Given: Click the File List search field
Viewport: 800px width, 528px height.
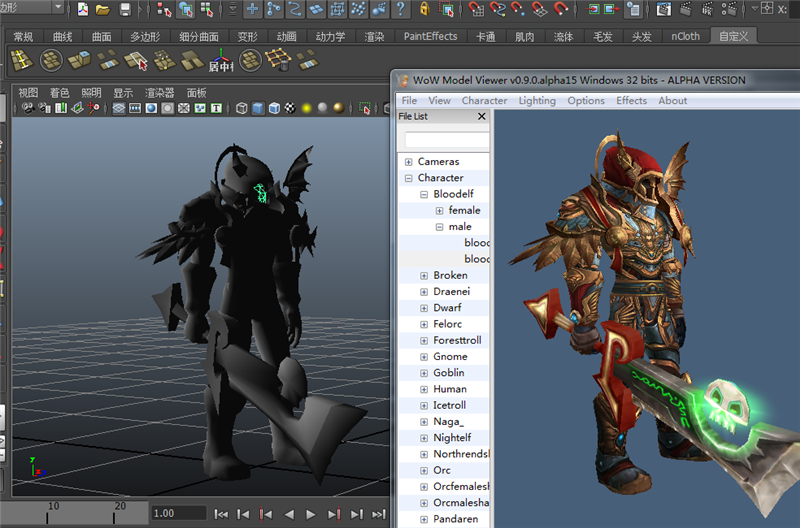Looking at the screenshot, I should [x=446, y=139].
